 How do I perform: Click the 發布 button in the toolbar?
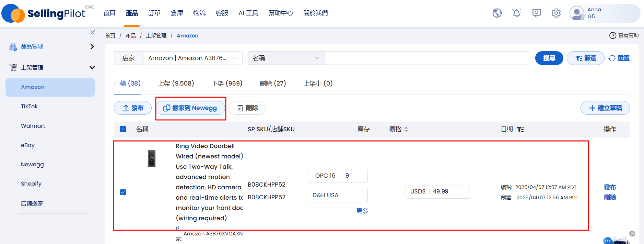point(133,108)
